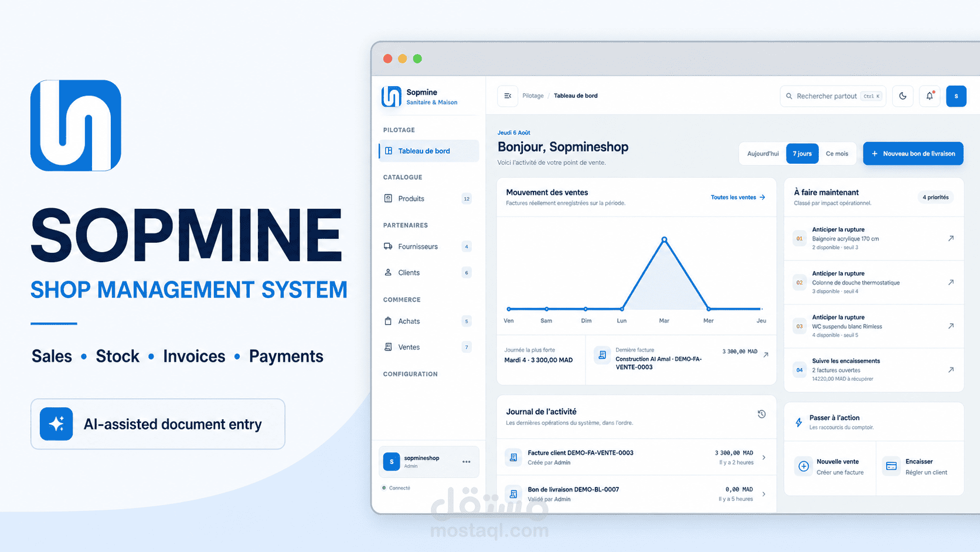The width and height of the screenshot is (980, 552).
Task: Click the document icon for Dernière facture
Action: coord(602,355)
